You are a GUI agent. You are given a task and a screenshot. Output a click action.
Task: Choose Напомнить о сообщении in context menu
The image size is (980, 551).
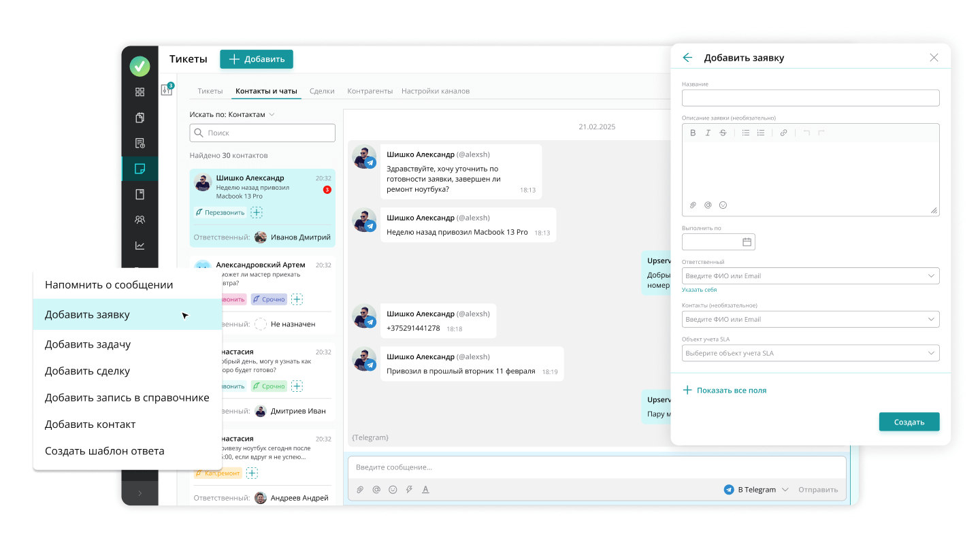coord(127,285)
